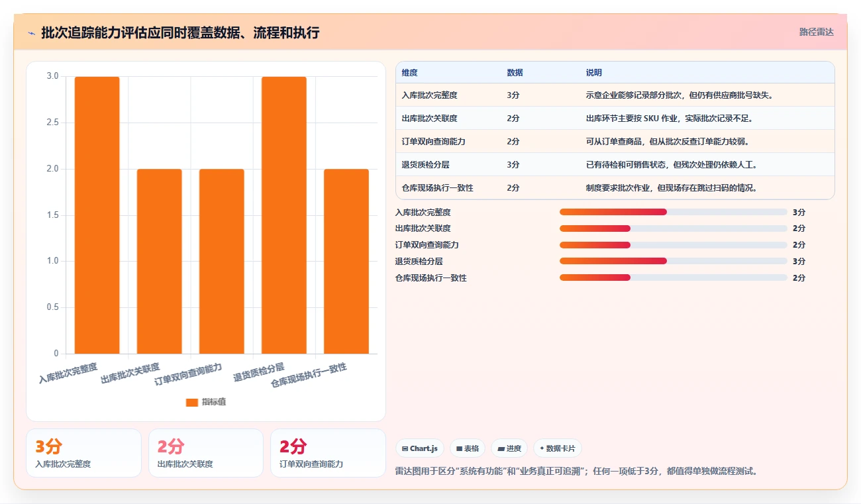
Task: Click the 出库批次关联度 bar in the chart
Action: pos(159,261)
